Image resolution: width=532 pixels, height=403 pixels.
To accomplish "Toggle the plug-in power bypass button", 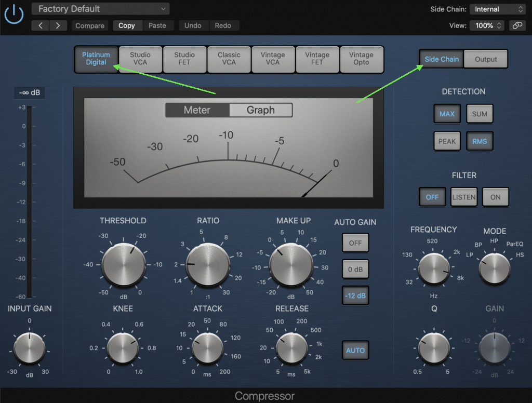I will point(14,14).
